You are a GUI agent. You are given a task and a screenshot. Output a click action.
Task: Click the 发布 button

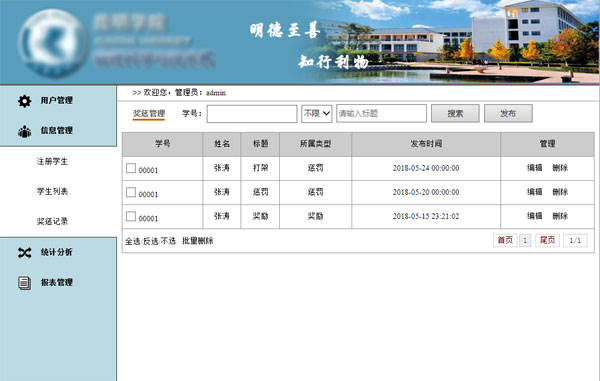(508, 114)
